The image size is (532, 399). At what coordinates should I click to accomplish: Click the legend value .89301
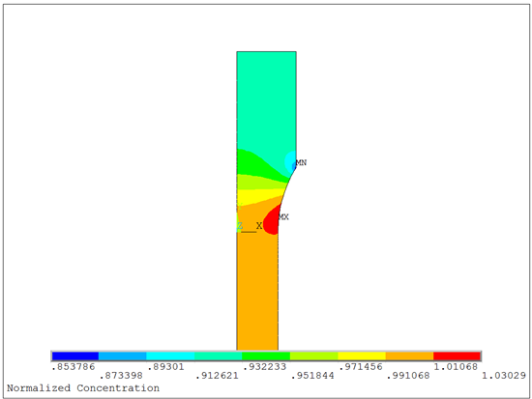pyautogui.click(x=165, y=367)
